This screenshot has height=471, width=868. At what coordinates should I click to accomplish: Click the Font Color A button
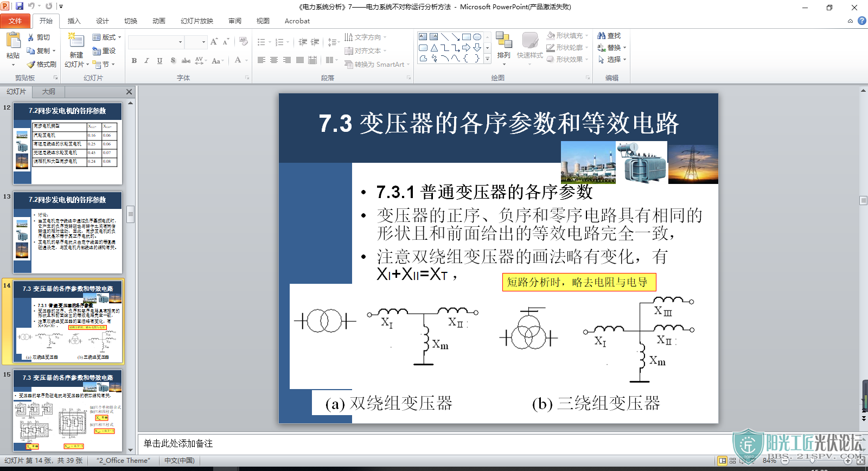(x=238, y=60)
